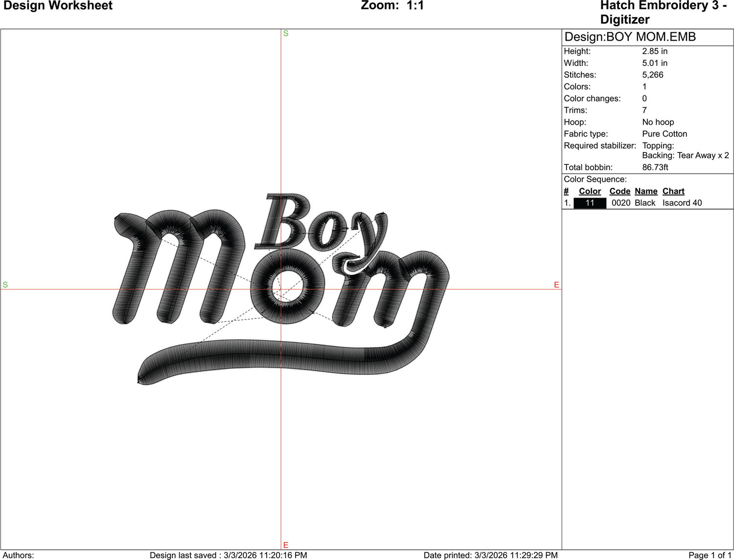Click the Fabric type Pure Cotton value
The width and height of the screenshot is (734, 560).
[665, 134]
